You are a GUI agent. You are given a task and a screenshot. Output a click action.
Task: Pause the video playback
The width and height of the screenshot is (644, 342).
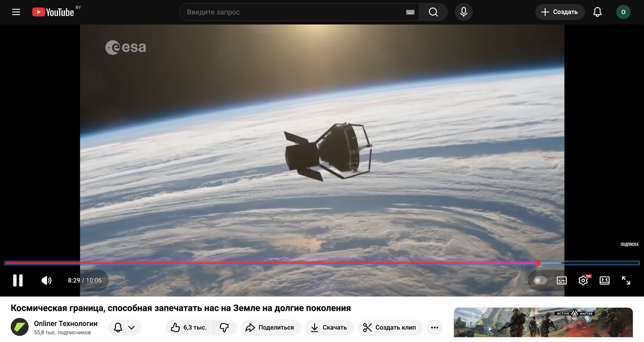tap(18, 280)
